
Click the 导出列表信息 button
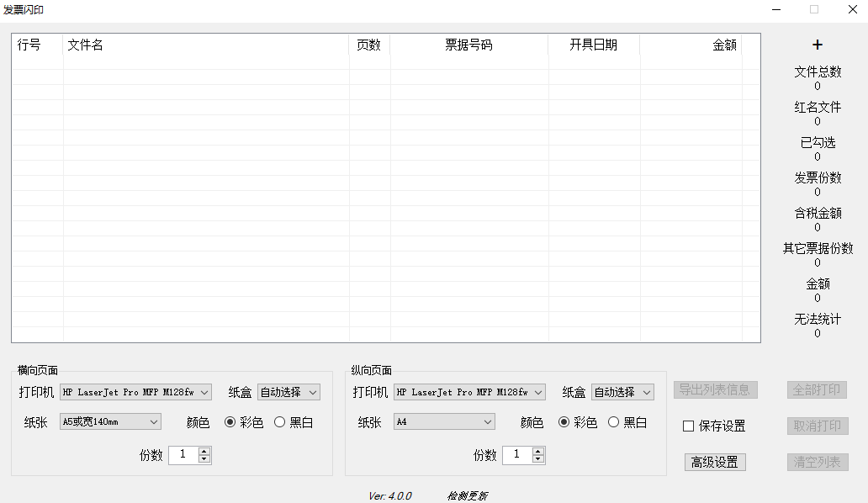click(715, 389)
